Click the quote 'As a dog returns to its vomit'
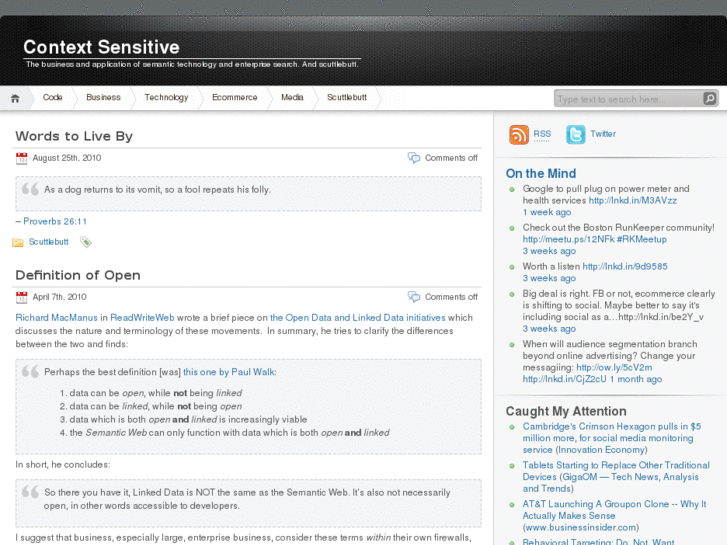The height and width of the screenshot is (545, 727). [x=157, y=190]
